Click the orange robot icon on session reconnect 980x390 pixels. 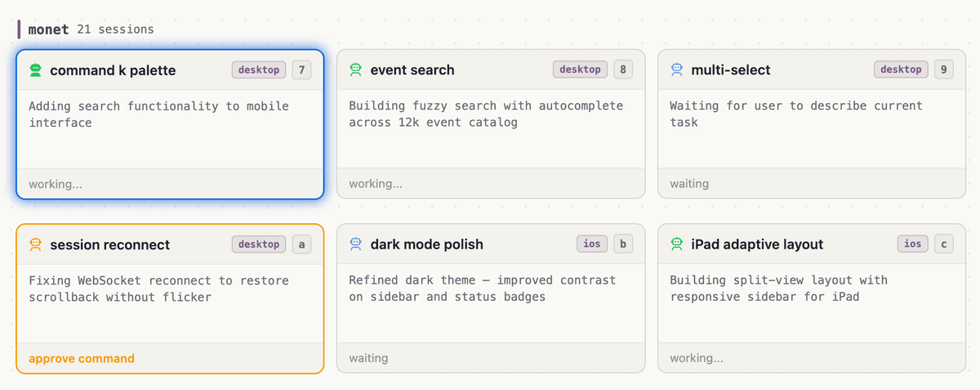click(35, 244)
